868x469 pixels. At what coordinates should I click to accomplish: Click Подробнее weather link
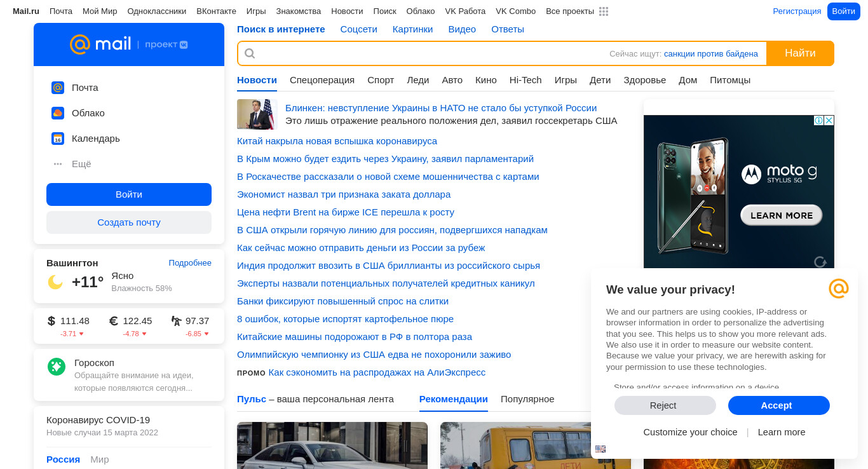pos(190,263)
